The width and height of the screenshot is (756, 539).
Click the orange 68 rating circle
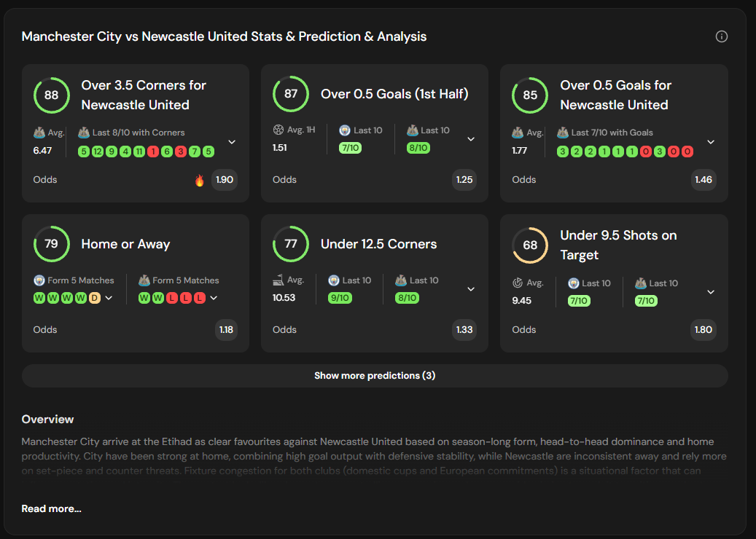[530, 245]
